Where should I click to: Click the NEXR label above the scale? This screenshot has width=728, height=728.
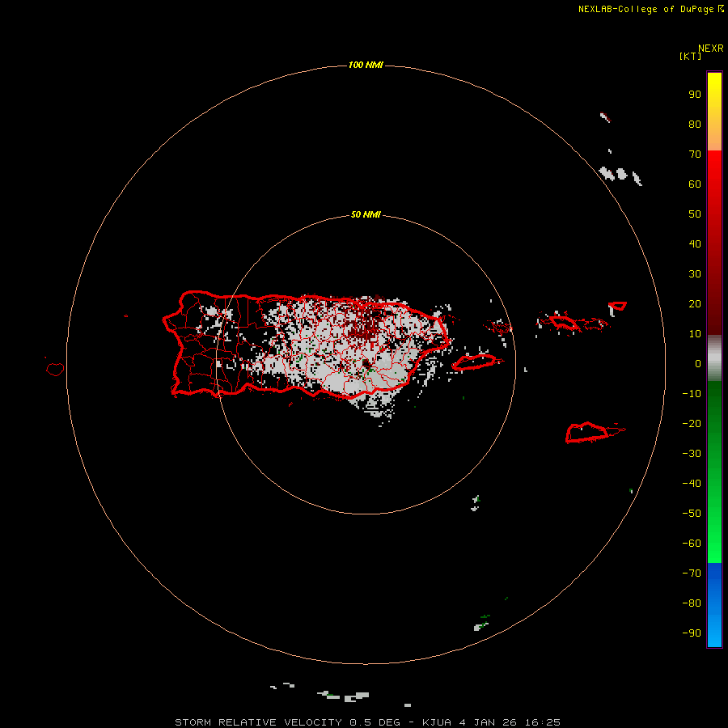tap(710, 49)
